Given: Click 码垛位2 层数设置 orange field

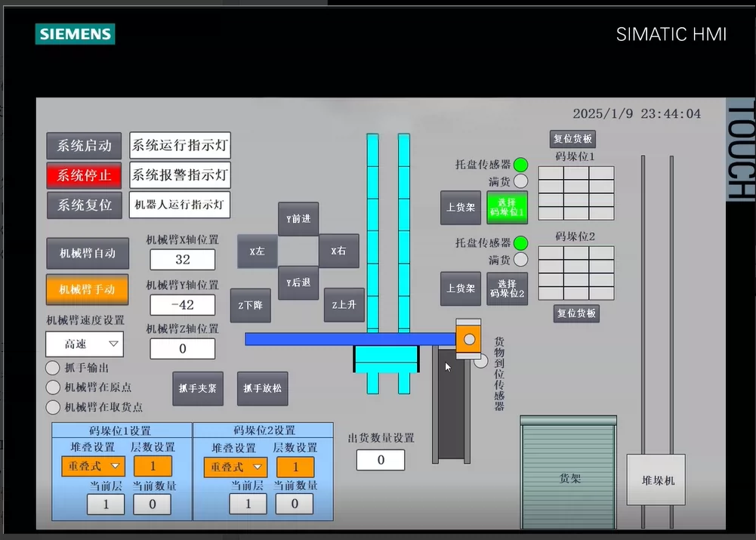Looking at the screenshot, I should coord(295,467).
